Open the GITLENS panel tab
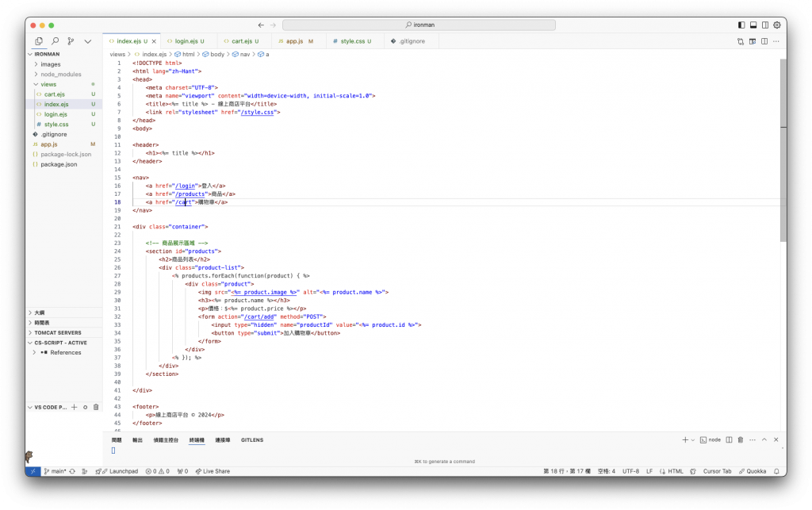This screenshot has width=812, height=510. tap(251, 440)
